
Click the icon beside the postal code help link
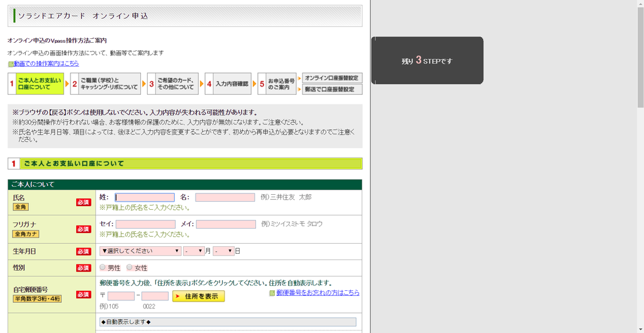click(272, 293)
